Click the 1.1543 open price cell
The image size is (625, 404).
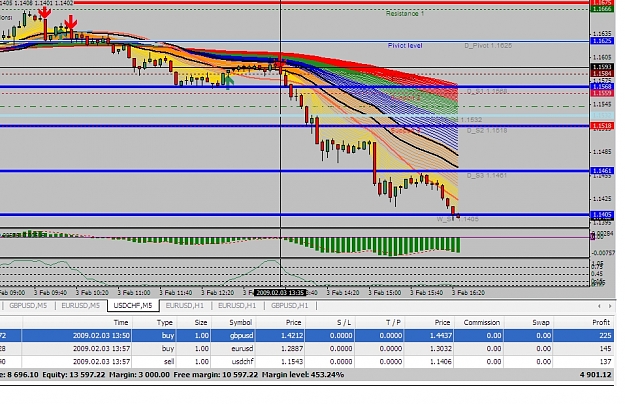292,362
